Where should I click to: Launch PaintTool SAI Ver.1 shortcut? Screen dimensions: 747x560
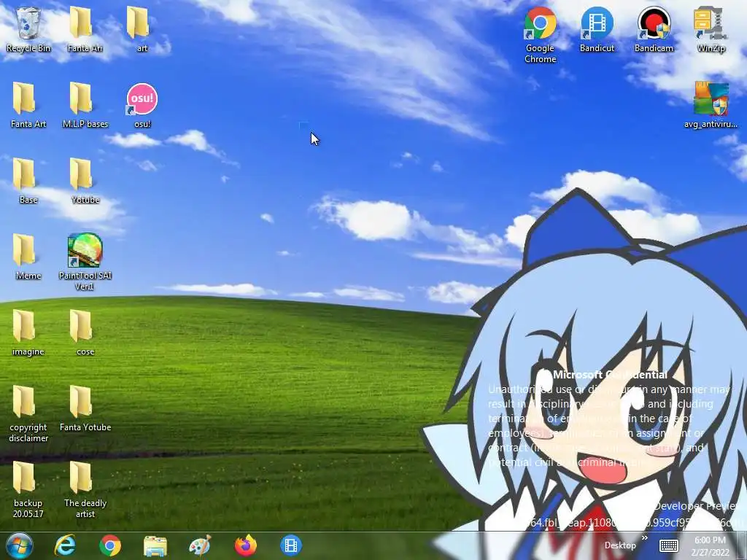click(x=85, y=262)
